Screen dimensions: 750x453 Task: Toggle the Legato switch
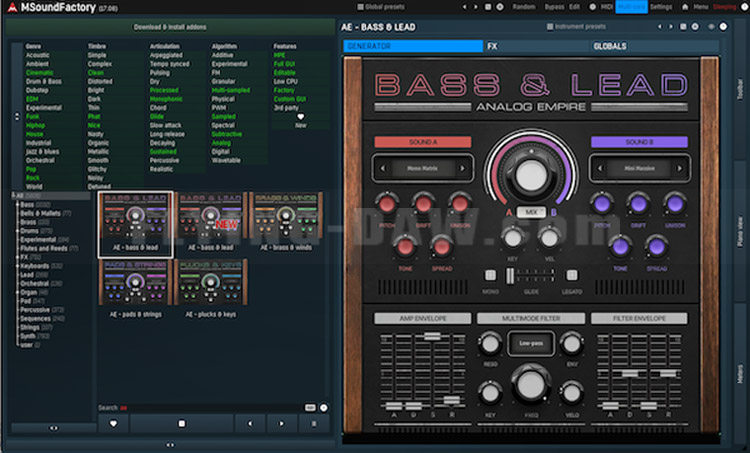[x=572, y=275]
